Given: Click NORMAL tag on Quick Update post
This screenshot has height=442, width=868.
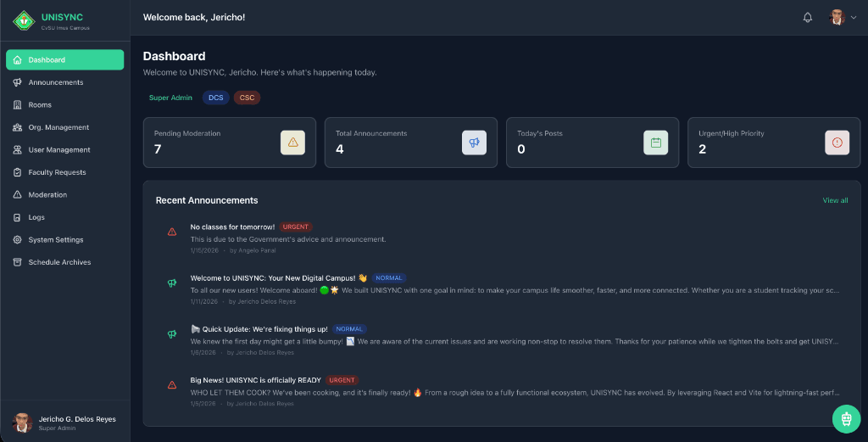Looking at the screenshot, I should [x=349, y=329].
